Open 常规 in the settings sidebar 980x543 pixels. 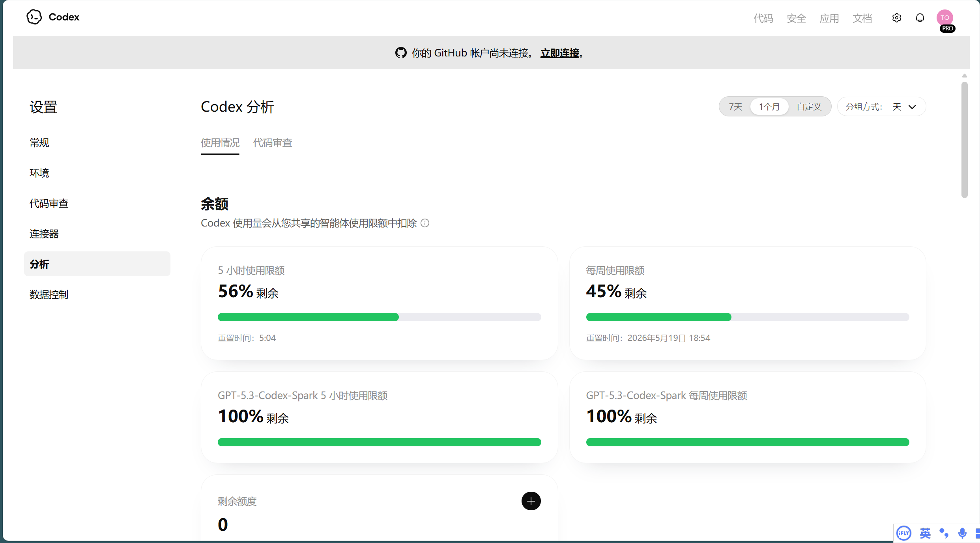click(97, 143)
